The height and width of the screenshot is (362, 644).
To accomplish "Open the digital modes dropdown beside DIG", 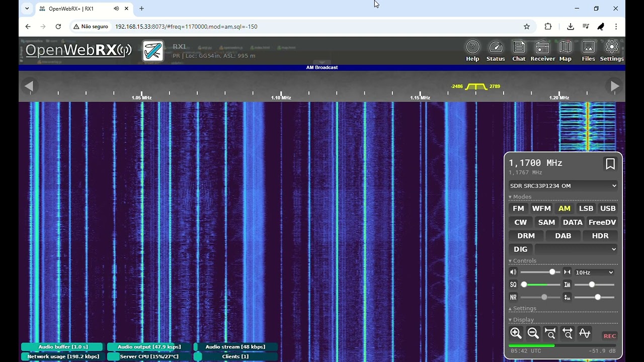I will (576, 249).
